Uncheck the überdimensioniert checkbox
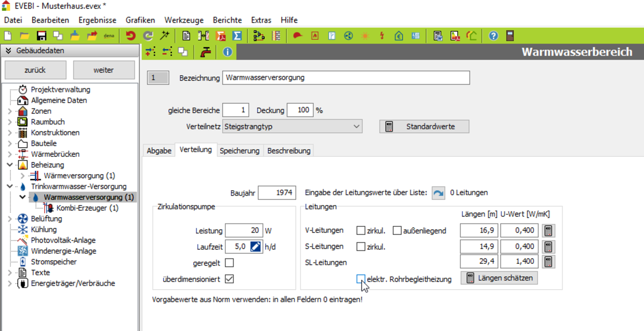This screenshot has height=331, width=644. [229, 279]
